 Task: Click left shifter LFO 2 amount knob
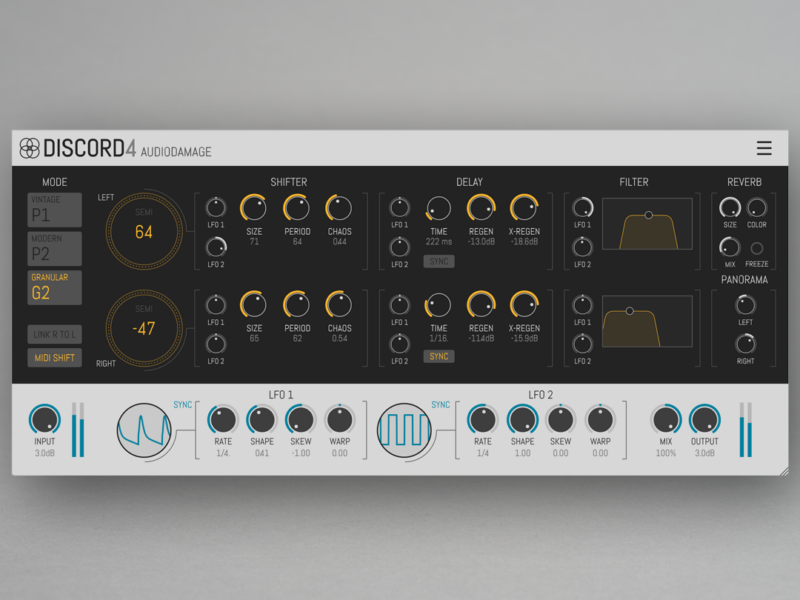coord(216,247)
